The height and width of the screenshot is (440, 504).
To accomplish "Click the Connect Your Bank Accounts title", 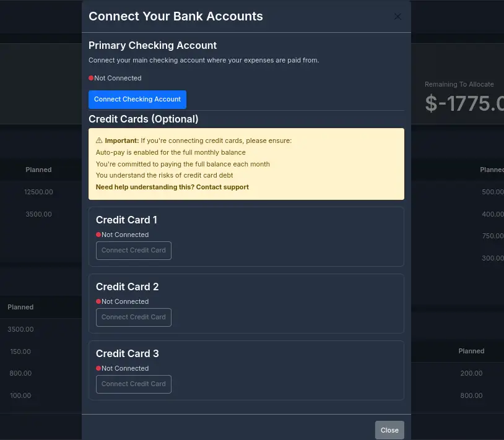I will coord(176,17).
